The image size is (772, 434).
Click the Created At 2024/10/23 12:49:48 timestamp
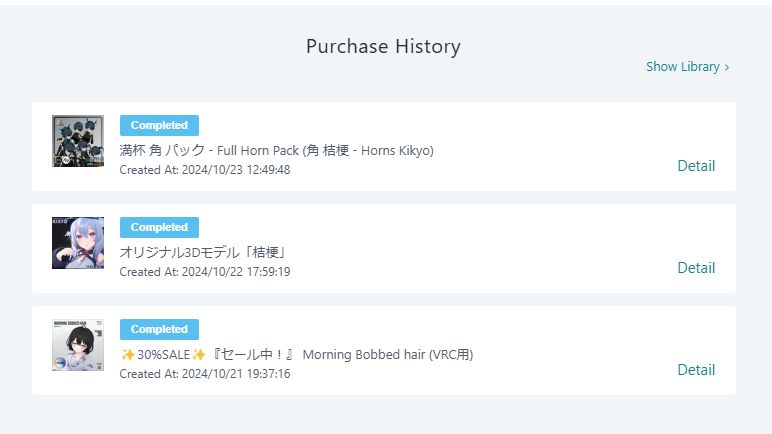[x=205, y=170]
